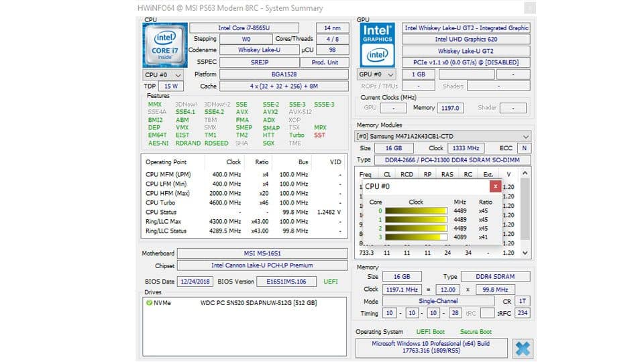Screen dimensions: 644x362
Task: Click the Prod. Unit field
Action: point(325,62)
